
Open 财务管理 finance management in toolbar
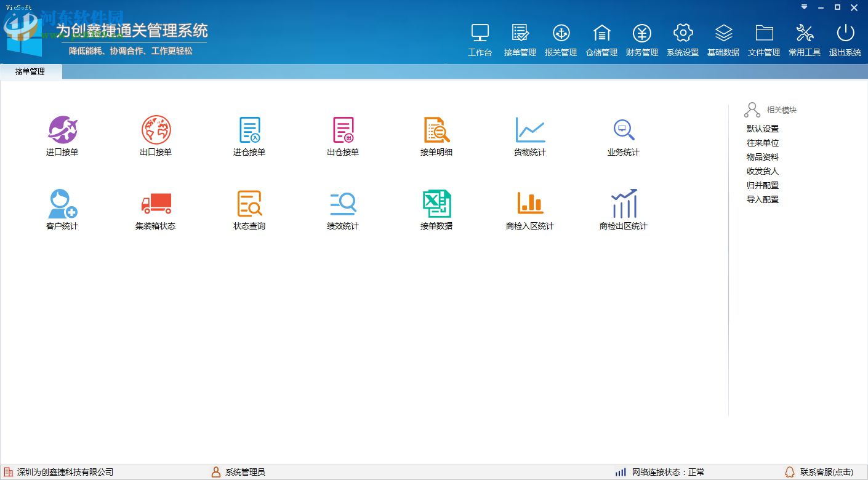(x=642, y=39)
